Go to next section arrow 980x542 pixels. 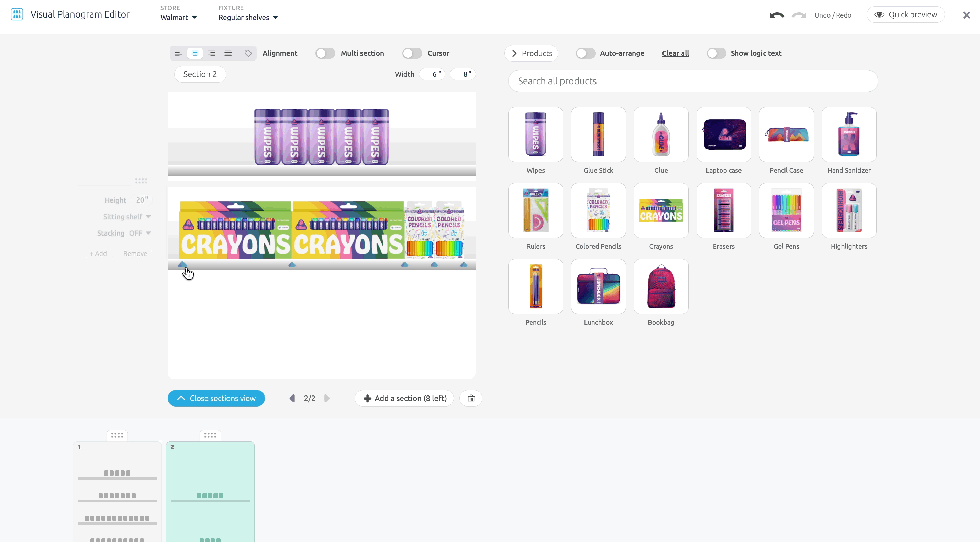point(327,398)
